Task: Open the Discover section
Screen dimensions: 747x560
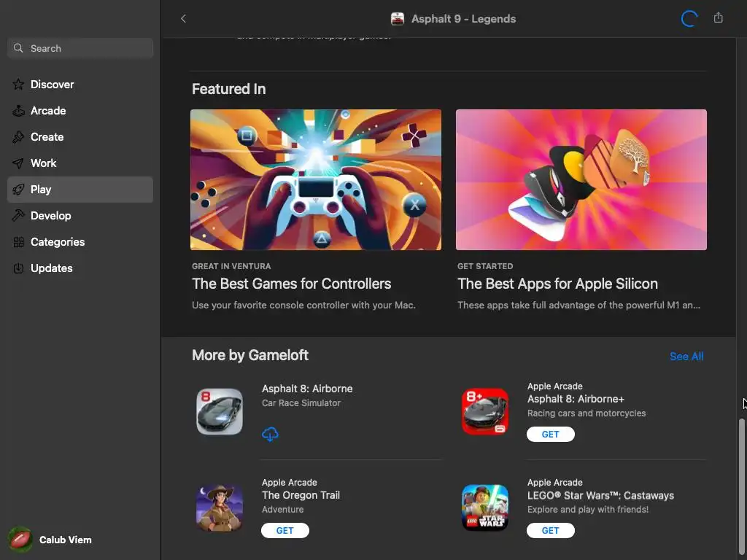Action: point(80,85)
